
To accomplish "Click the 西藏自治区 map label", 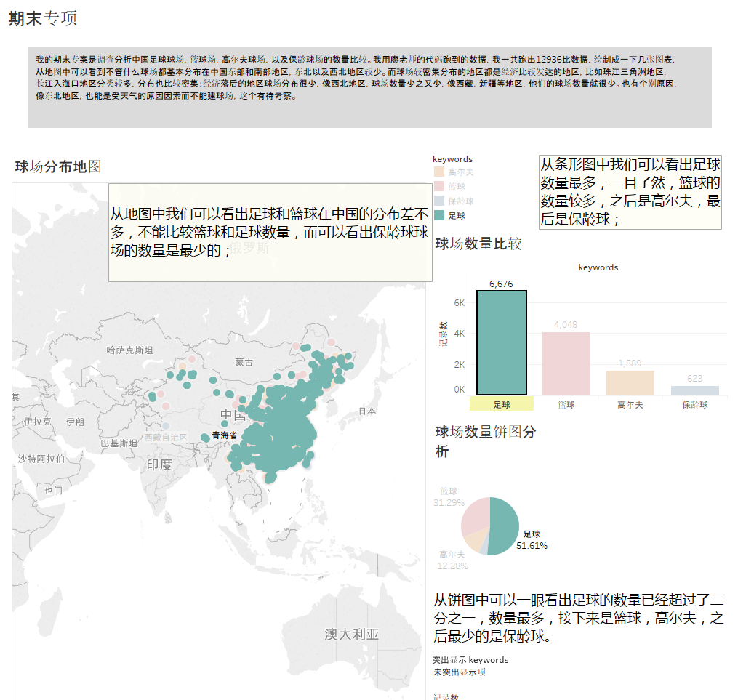I will (165, 437).
